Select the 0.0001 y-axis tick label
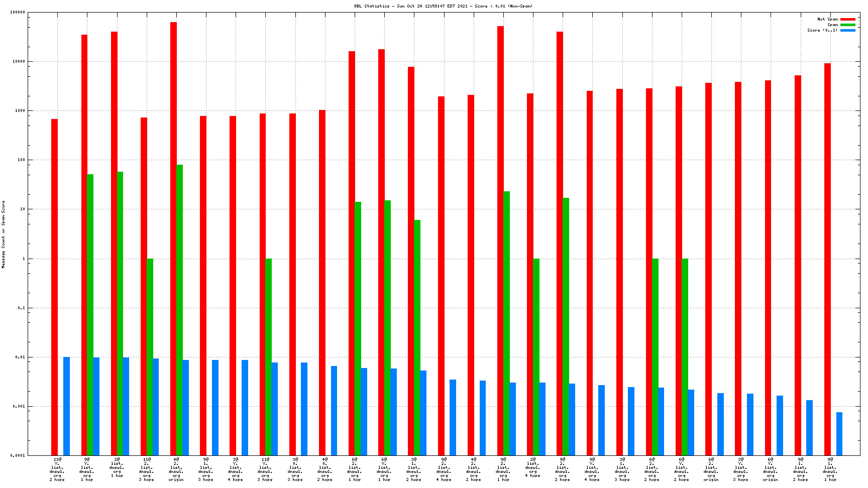This screenshot has width=868, height=488. [18, 455]
